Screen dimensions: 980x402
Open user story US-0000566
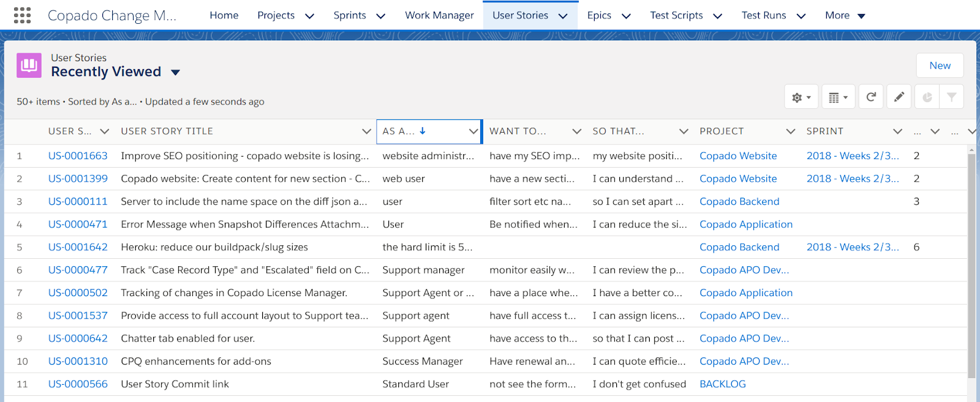tap(78, 384)
